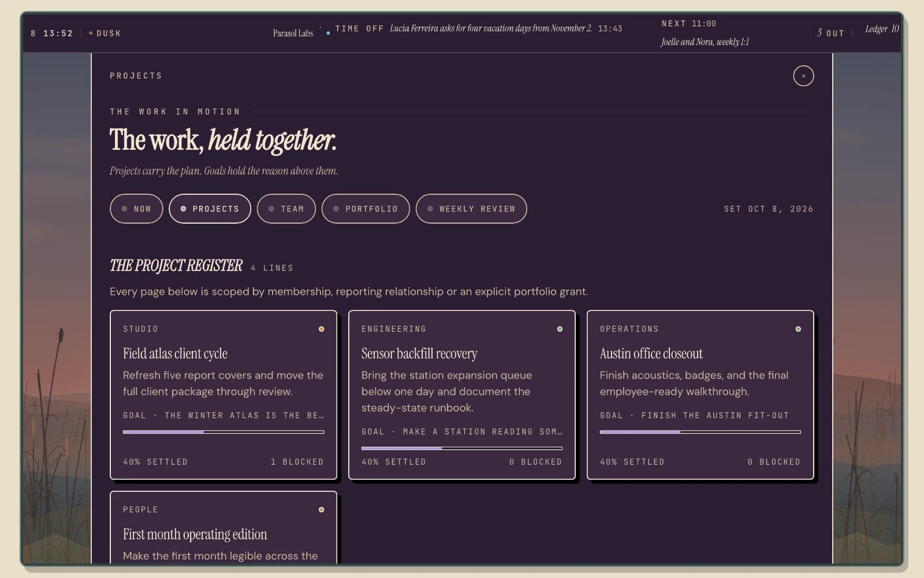Click the 4 LINES count beside Project Register

pyautogui.click(x=272, y=268)
